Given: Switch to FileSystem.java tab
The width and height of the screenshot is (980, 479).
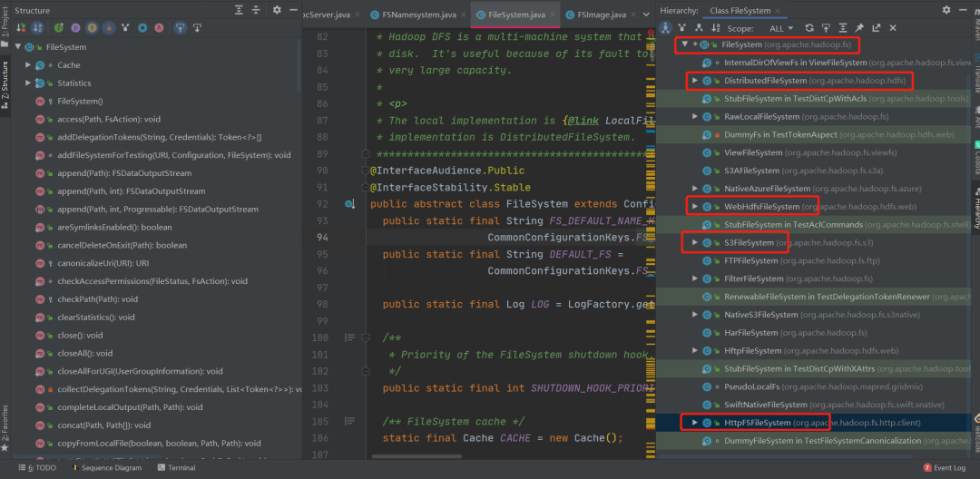Looking at the screenshot, I should 514,15.
